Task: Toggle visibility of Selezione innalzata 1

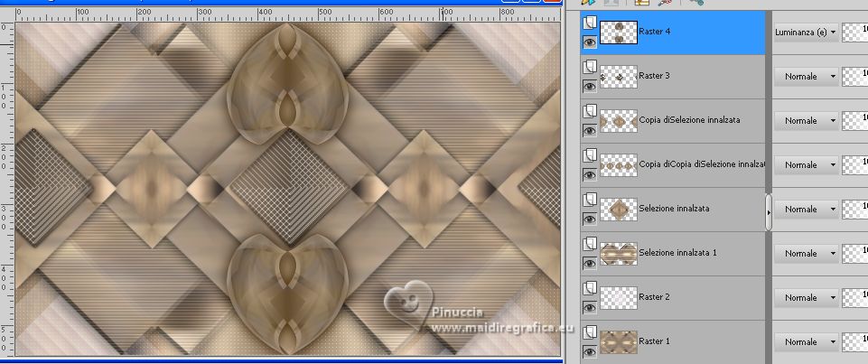Action: tap(590, 264)
